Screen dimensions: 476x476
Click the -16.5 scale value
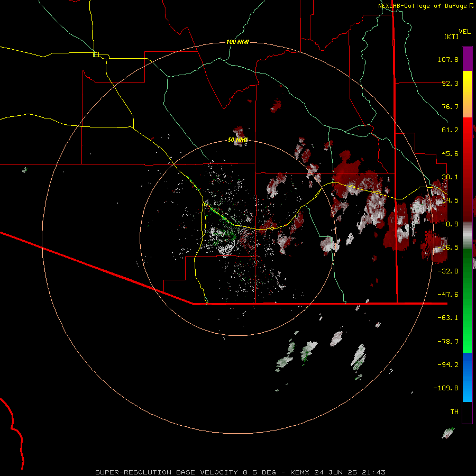click(x=448, y=248)
